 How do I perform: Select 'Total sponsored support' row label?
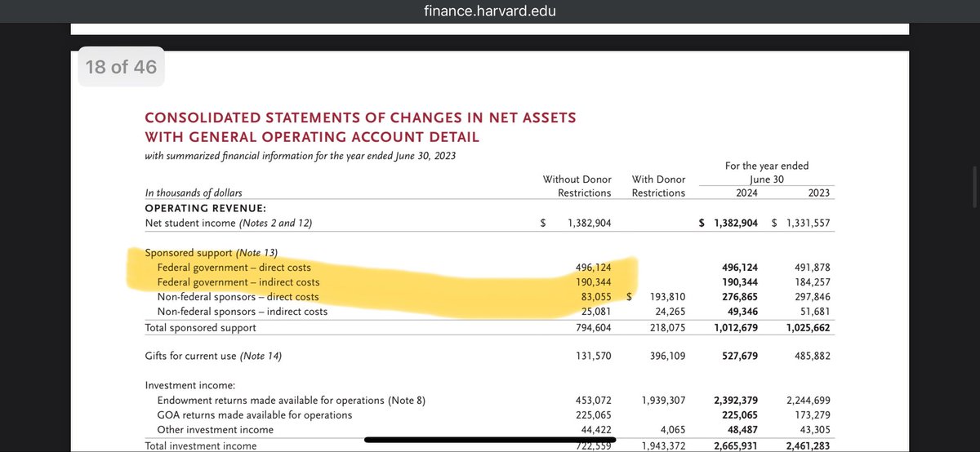click(200, 328)
